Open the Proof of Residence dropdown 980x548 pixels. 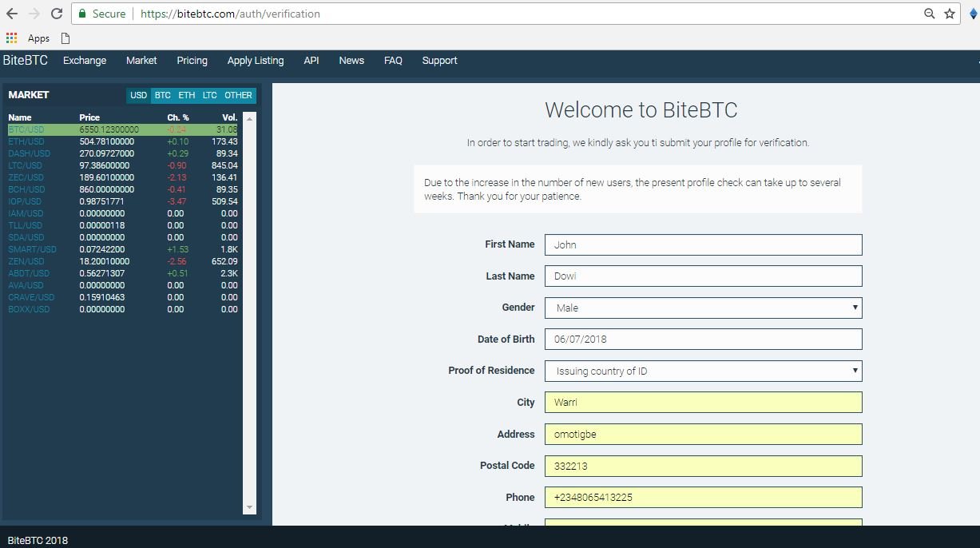point(704,371)
